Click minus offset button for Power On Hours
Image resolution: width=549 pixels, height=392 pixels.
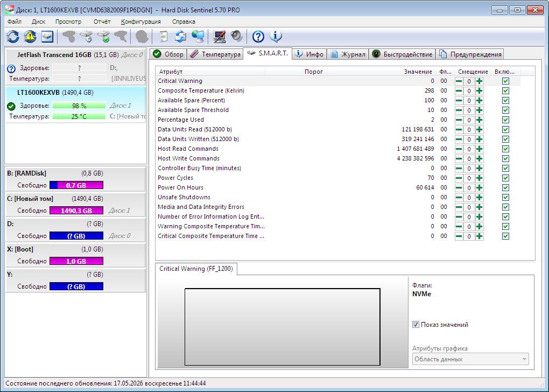click(459, 188)
